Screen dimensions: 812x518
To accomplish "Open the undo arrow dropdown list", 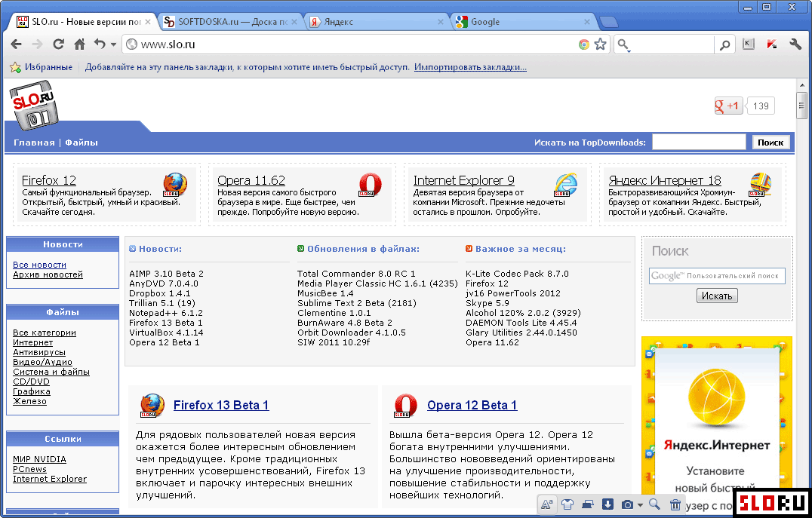I will click(x=113, y=45).
